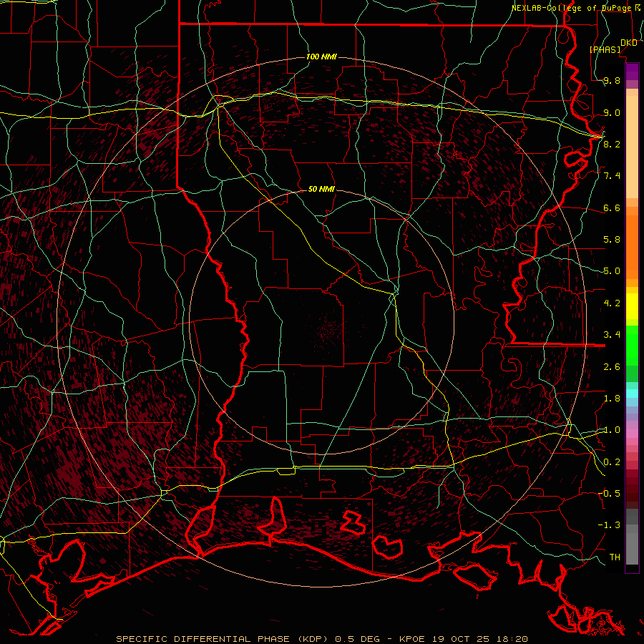The image size is (644, 644).
Task: Select the large peach color band
Action: (632, 147)
